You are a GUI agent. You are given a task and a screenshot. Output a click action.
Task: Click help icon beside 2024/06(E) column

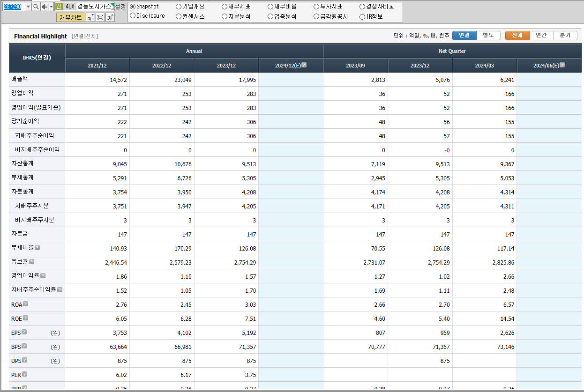(562, 65)
